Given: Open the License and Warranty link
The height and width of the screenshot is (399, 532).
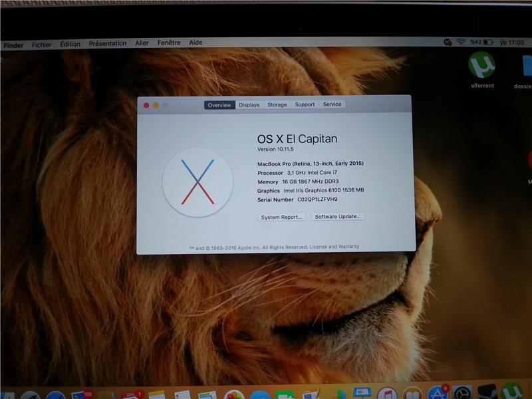Looking at the screenshot, I should click(334, 247).
